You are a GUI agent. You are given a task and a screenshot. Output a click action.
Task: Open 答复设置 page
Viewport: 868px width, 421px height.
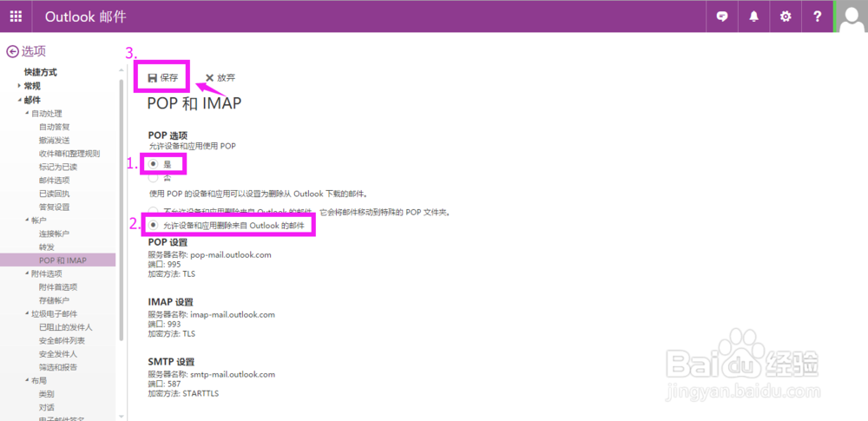click(x=54, y=207)
